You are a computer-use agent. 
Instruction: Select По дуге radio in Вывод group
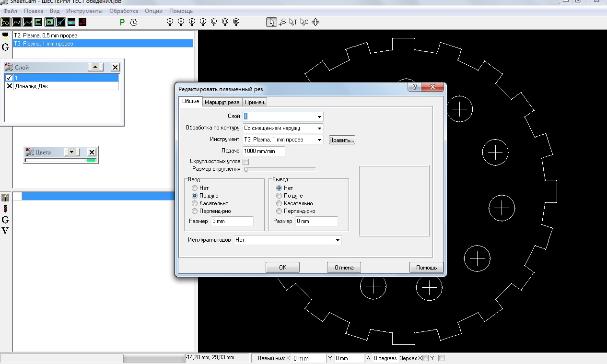coord(279,196)
